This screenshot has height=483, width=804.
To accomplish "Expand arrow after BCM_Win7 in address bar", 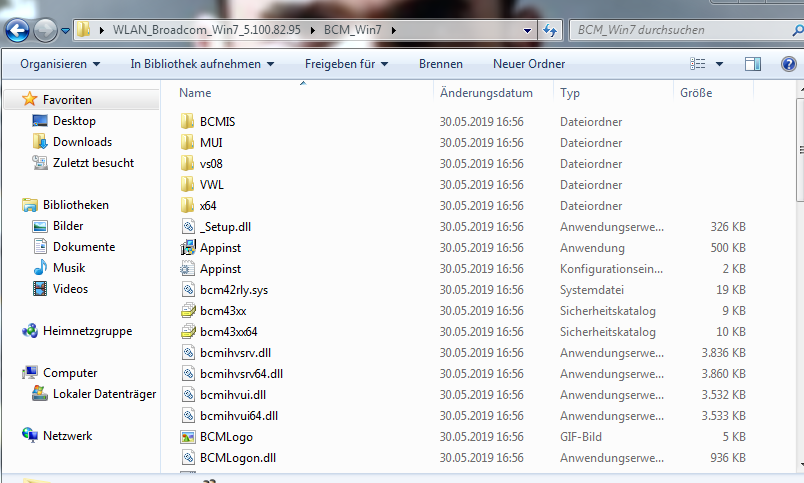I will [x=394, y=30].
